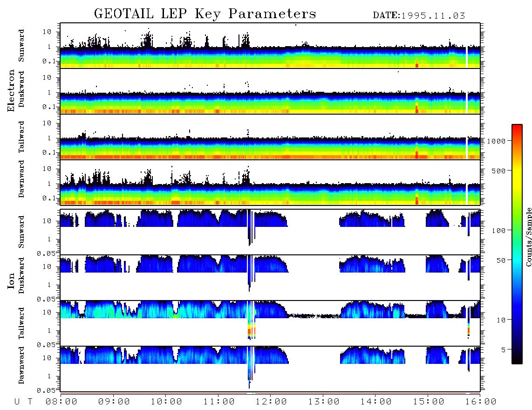The height and width of the screenshot is (410, 532).
Task: Click the Electron Tailward spectrogram panel
Action: (x=270, y=137)
